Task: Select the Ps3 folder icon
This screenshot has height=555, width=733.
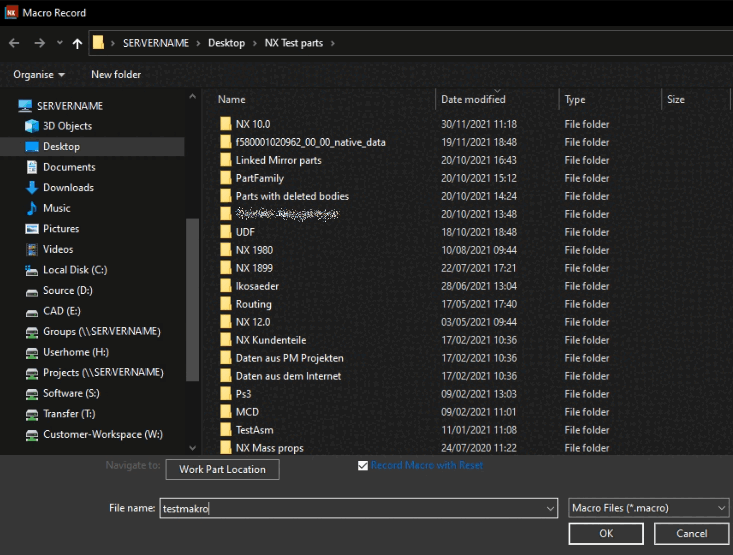Action: coord(226,394)
